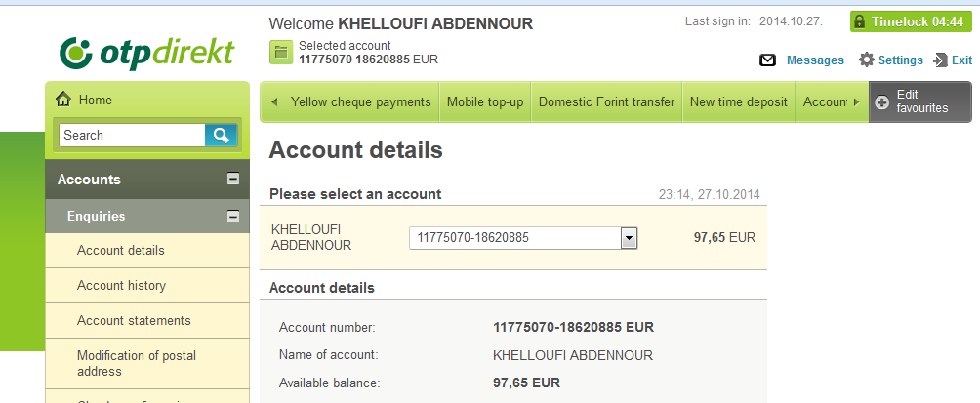Click the Home house icon

pos(63,100)
